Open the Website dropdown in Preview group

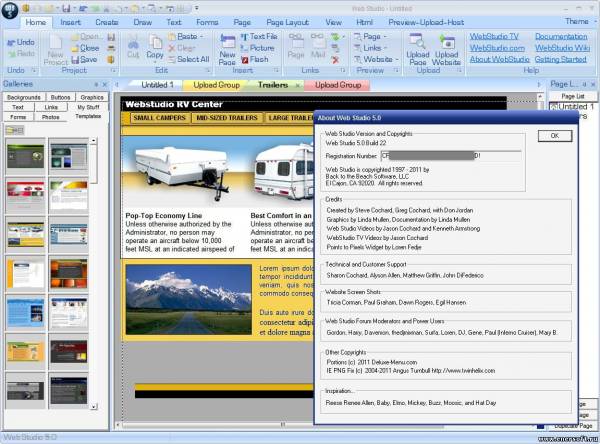[x=397, y=60]
